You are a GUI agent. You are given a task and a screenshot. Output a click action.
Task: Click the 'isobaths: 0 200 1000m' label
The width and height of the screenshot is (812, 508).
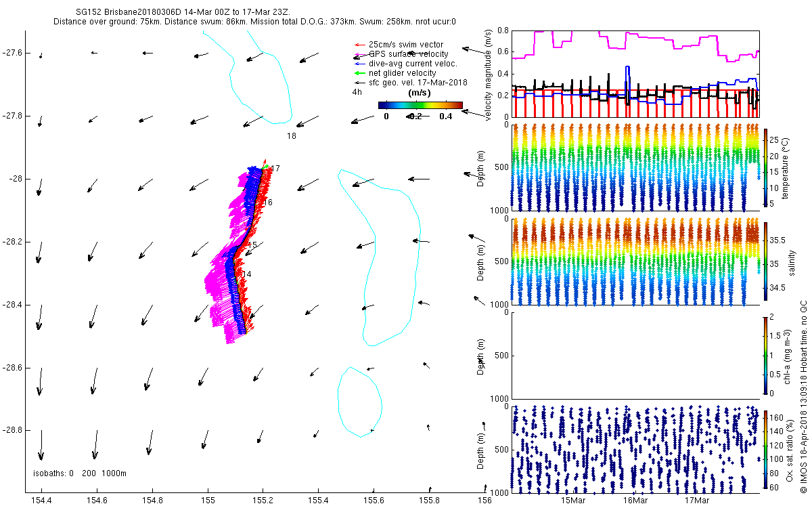tap(80, 473)
